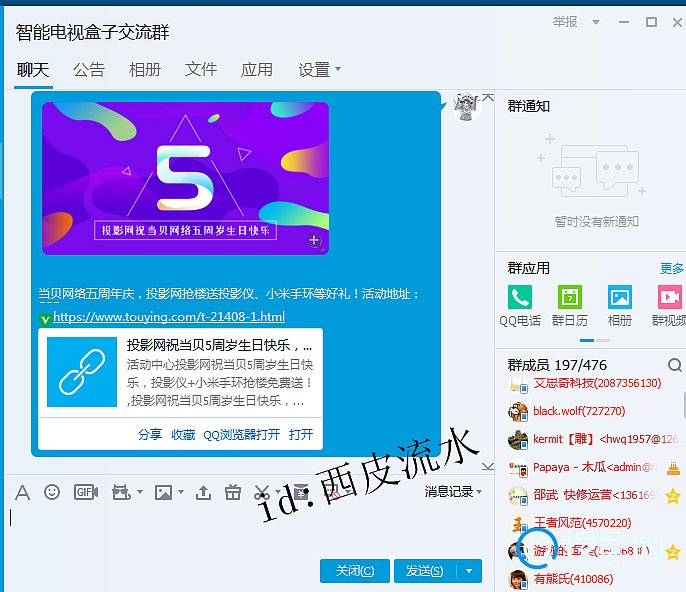This screenshot has height=592, width=686.
Task: Expand the 设置 dropdown menu
Action: pos(319,70)
